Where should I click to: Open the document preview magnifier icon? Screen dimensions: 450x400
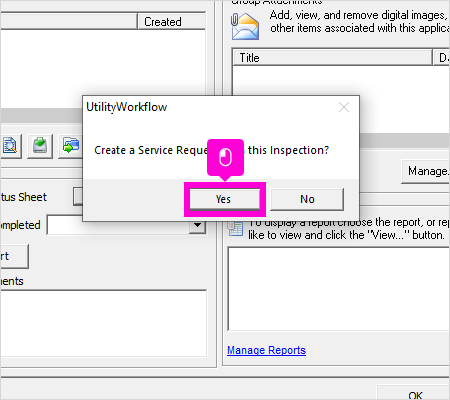pos(10,146)
